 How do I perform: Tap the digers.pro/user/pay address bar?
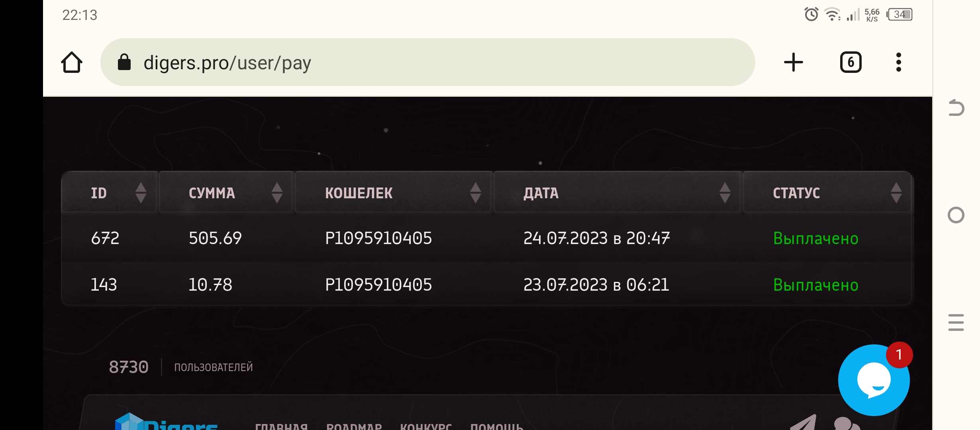pyautogui.click(x=398, y=63)
